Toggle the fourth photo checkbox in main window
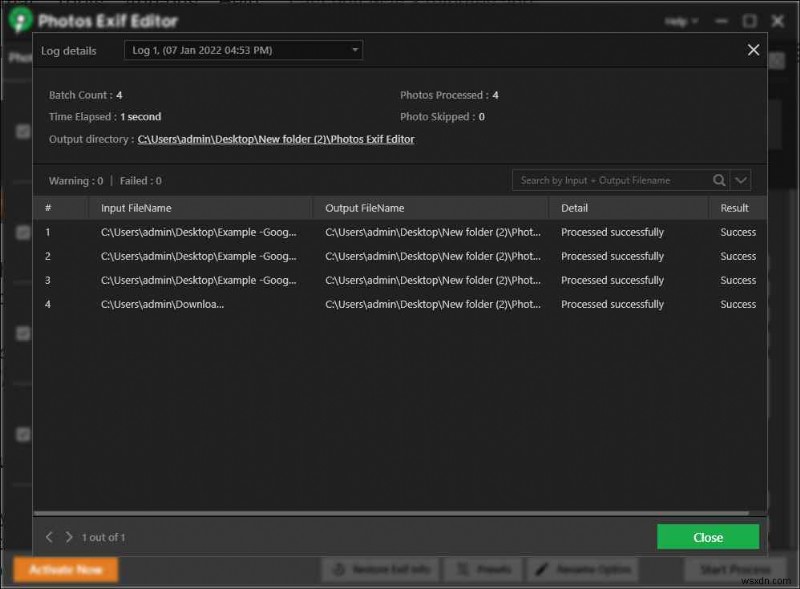The height and width of the screenshot is (589, 800). [23, 434]
